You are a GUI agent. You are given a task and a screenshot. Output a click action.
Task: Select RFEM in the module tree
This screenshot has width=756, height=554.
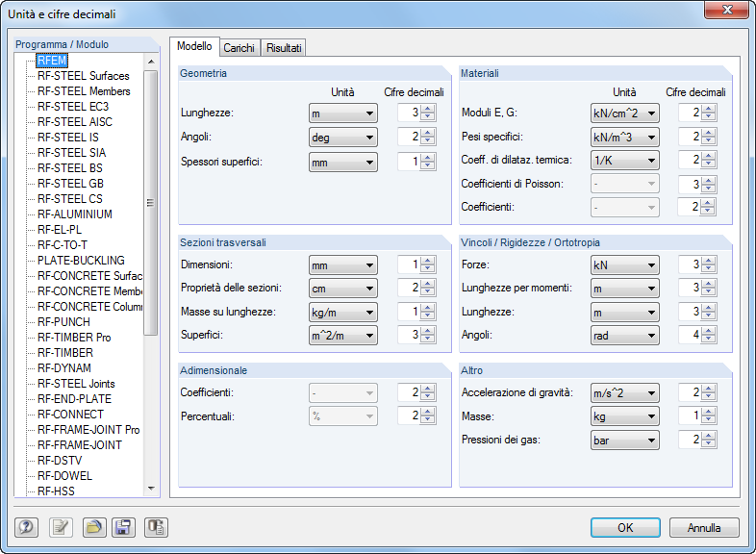tap(52, 61)
